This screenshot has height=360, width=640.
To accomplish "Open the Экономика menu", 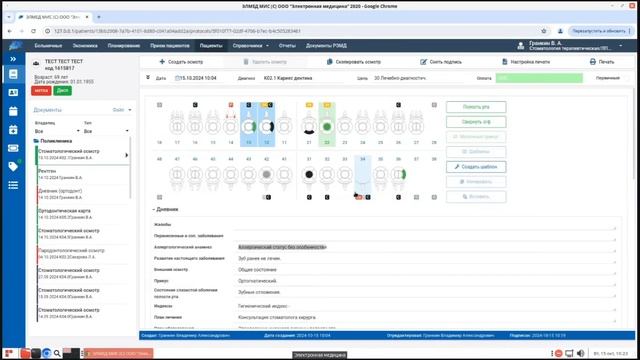I will pyautogui.click(x=85, y=46).
